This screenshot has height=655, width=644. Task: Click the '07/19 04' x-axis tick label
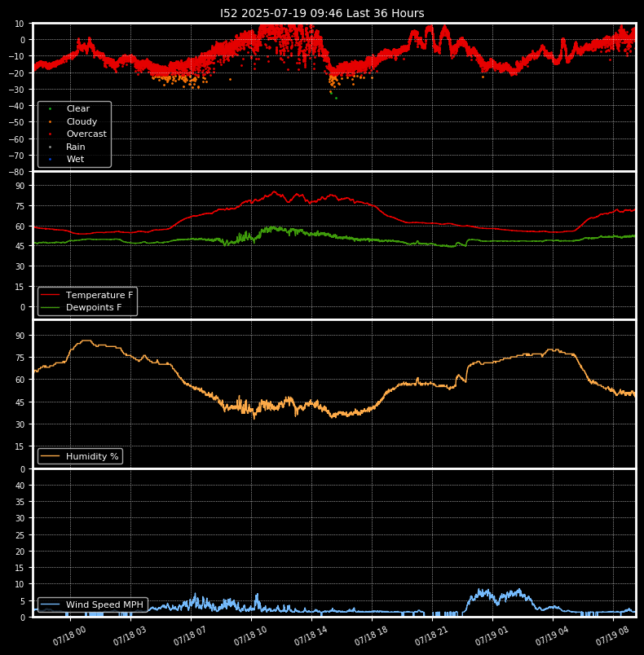point(552,635)
